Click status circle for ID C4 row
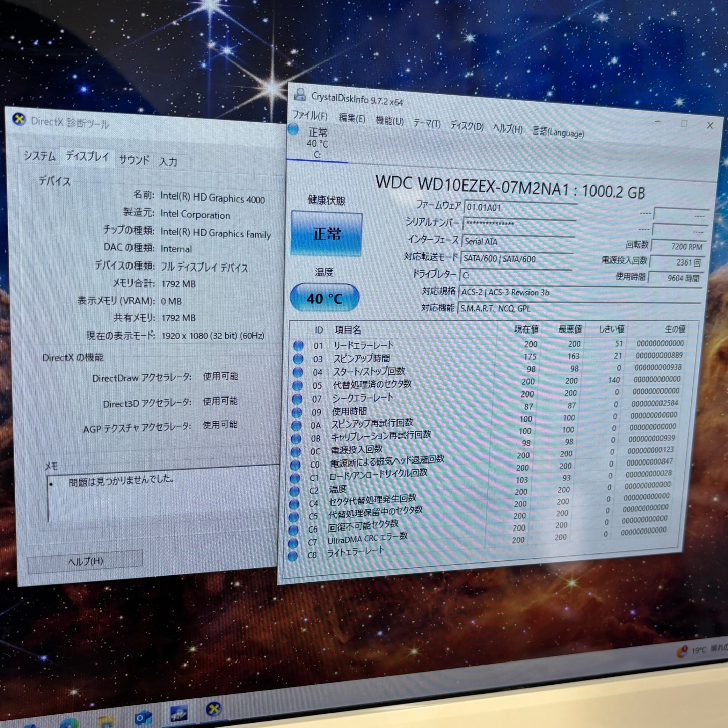The width and height of the screenshot is (728, 728). (x=294, y=504)
